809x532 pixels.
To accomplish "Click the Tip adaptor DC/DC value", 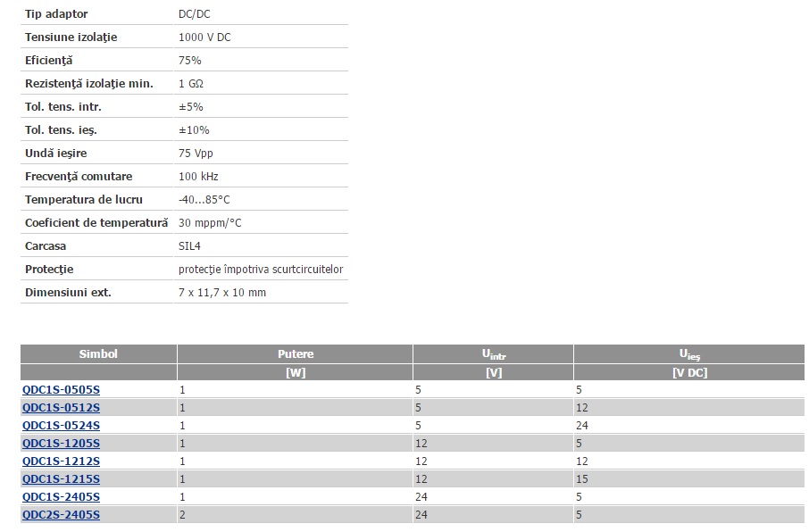I will pos(194,14).
